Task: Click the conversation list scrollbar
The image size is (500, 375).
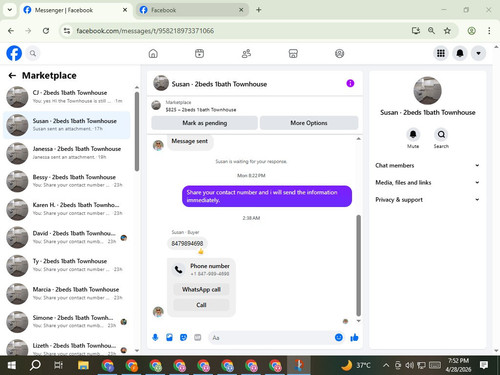Action: pyautogui.click(x=137, y=132)
